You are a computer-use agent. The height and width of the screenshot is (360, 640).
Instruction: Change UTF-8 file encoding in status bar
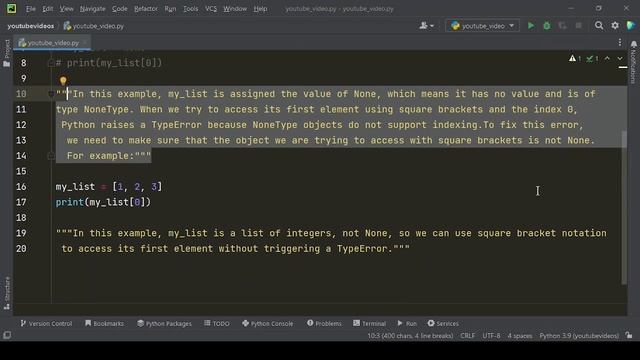(491, 336)
